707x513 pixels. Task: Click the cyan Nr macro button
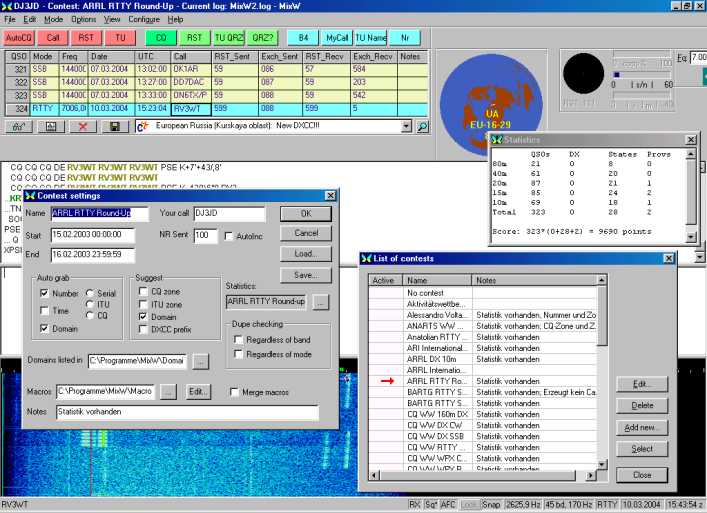pos(405,38)
